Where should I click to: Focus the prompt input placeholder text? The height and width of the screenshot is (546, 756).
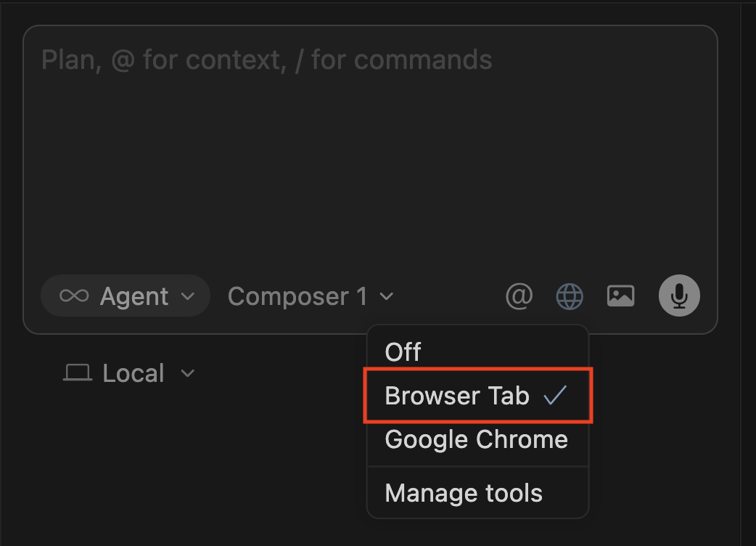pos(266,60)
